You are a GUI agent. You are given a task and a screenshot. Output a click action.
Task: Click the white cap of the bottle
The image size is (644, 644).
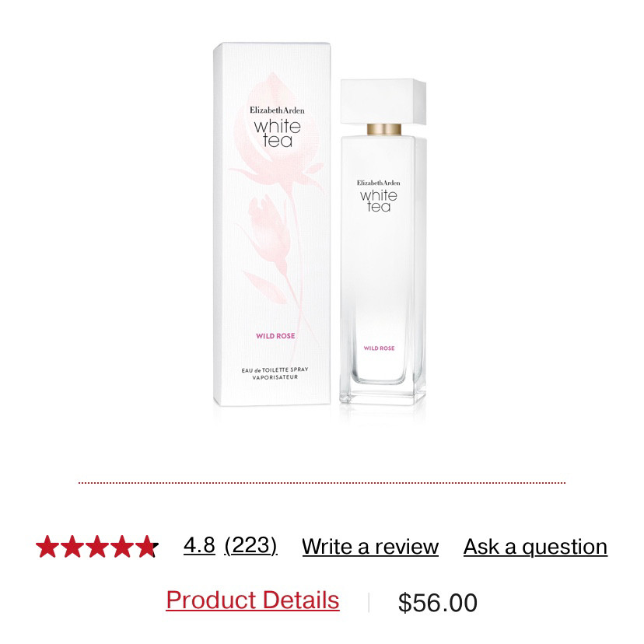[x=383, y=101]
